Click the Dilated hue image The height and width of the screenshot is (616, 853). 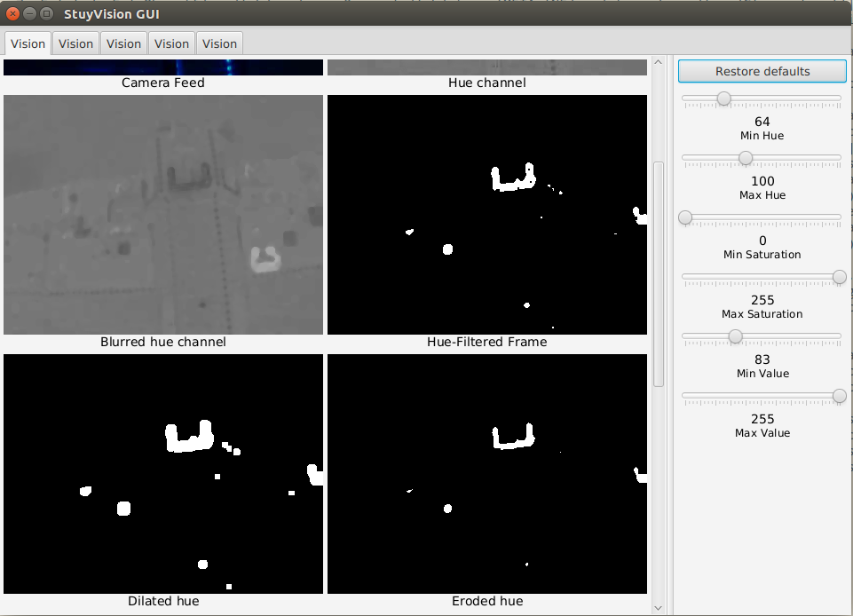[x=163, y=474]
